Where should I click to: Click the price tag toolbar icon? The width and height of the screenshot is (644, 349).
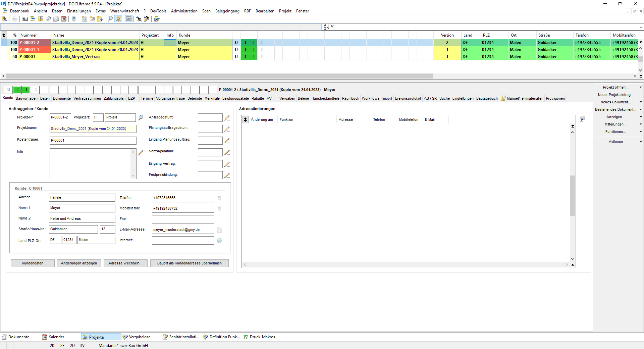pos(48,19)
